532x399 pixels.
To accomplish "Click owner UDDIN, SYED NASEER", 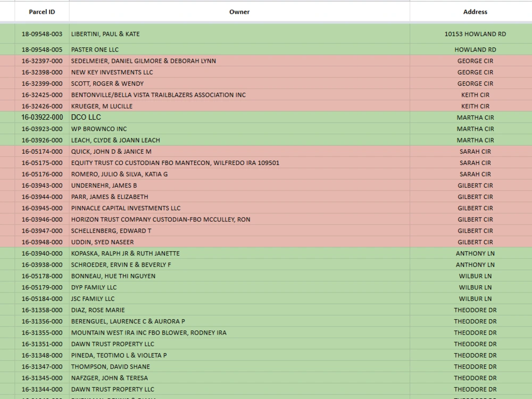I will pos(239,242).
